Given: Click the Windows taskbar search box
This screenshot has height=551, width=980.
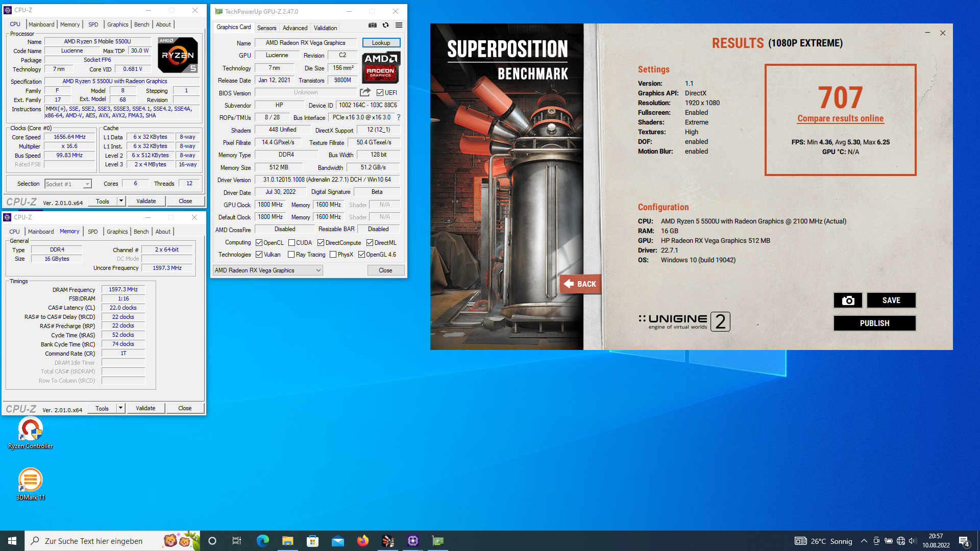Looking at the screenshot, I should (x=112, y=541).
